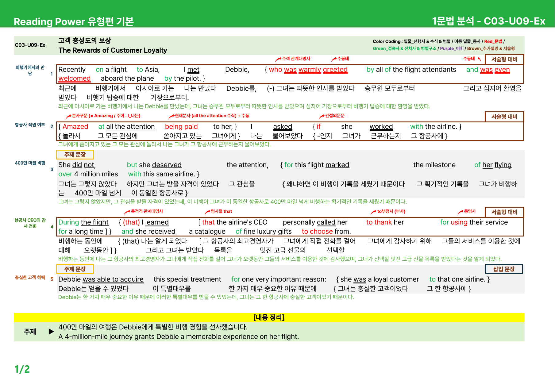This screenshot has height=392, width=555.
Task: Click the 'C03-U09-Ex' code label
Action: click(30, 45)
